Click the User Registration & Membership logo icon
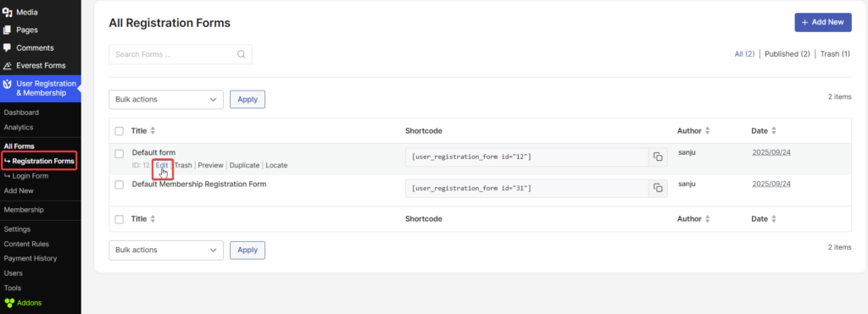The image size is (868, 314). pyautogui.click(x=7, y=84)
